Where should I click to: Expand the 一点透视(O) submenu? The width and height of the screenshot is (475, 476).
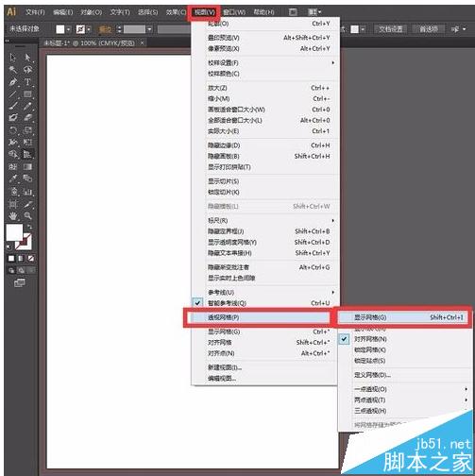tap(404, 389)
